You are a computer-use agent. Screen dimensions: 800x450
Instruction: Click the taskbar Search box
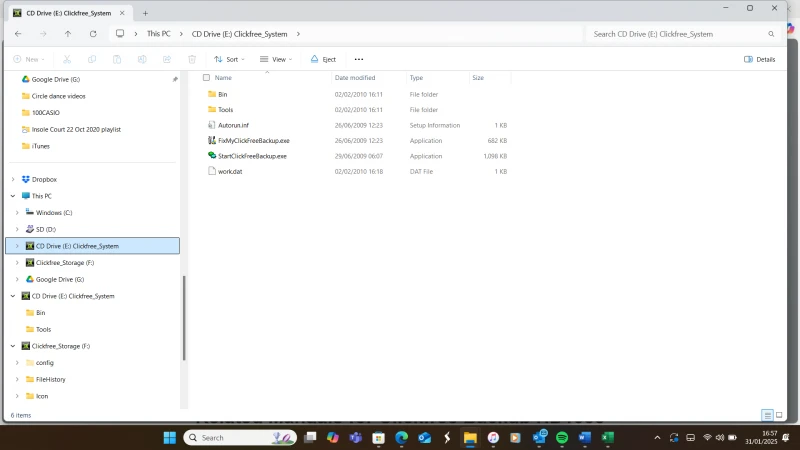240,438
